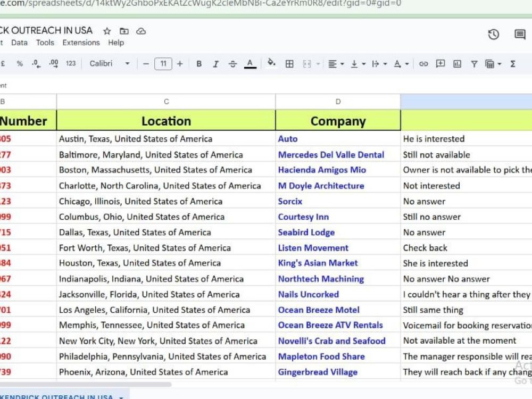532x399 pixels.
Task: Click the move to folder icon
Action: [x=124, y=31]
